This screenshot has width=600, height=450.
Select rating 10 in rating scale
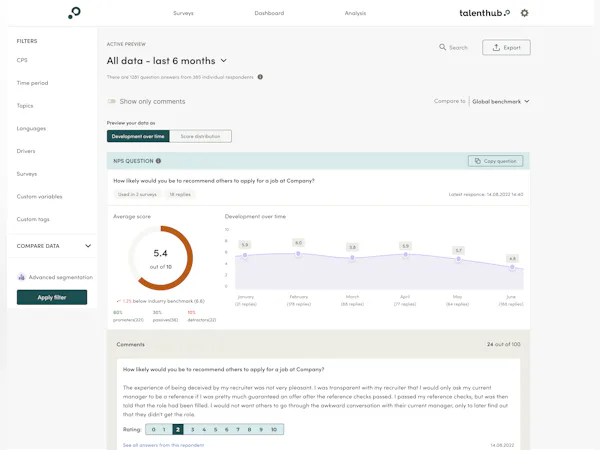[x=274, y=429]
